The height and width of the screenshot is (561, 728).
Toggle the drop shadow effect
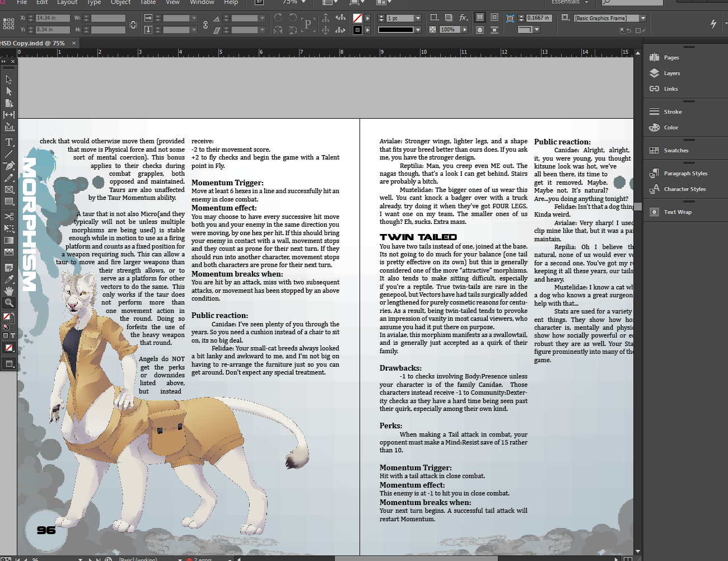(449, 18)
